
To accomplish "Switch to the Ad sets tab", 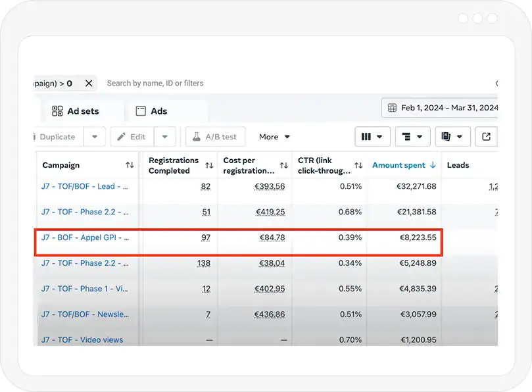I will (x=75, y=111).
